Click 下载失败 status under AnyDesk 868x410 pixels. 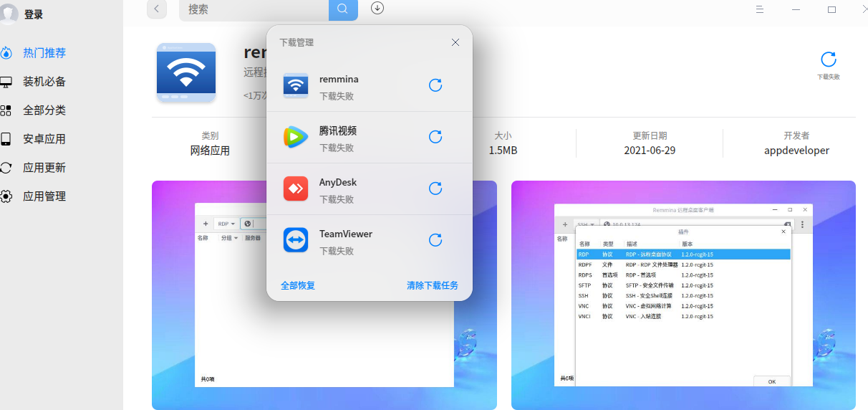337,199
